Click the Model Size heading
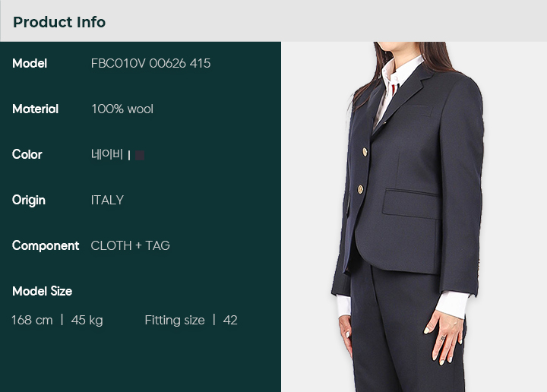547x392 pixels. pyautogui.click(x=43, y=291)
